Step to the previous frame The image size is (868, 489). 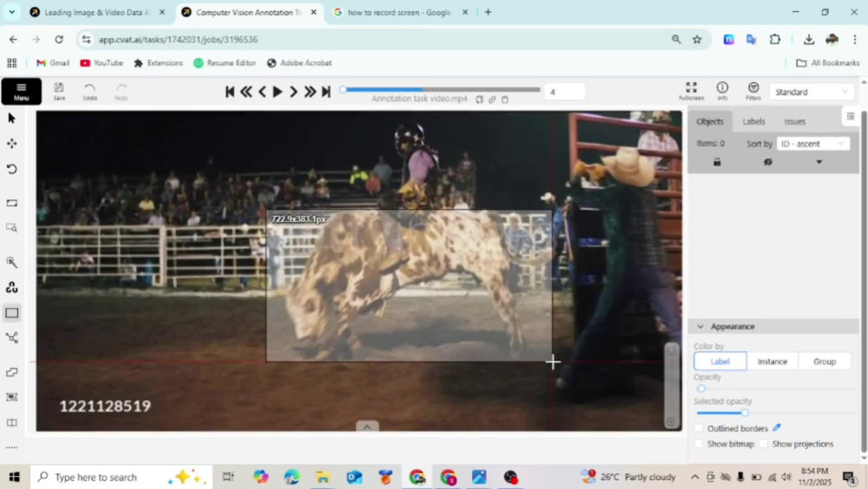click(x=262, y=92)
